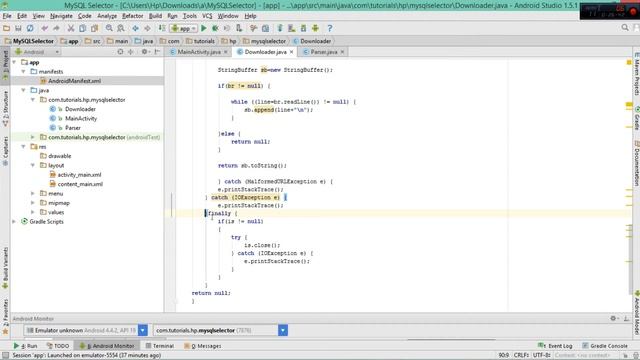Click the Attach debugger toolbar icon
Viewport: 640px width, 360px height.
point(239,28)
